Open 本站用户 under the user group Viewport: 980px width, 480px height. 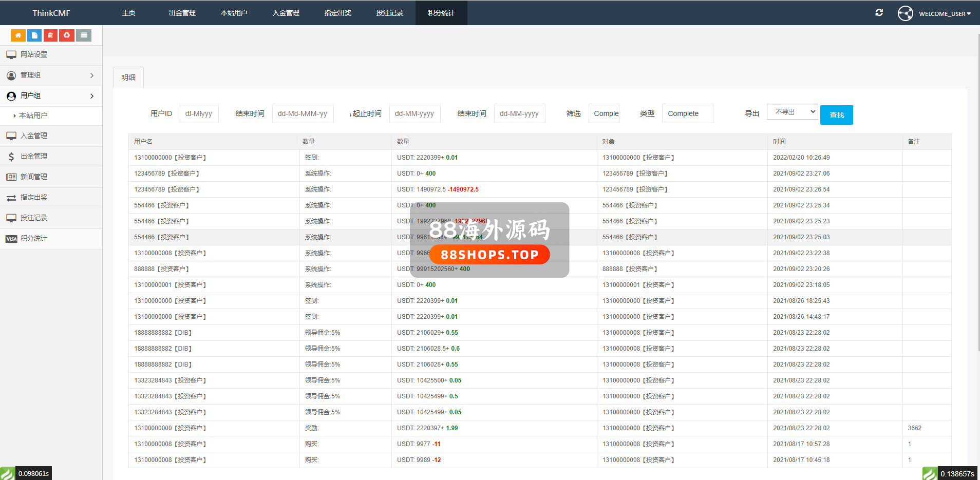coord(33,116)
